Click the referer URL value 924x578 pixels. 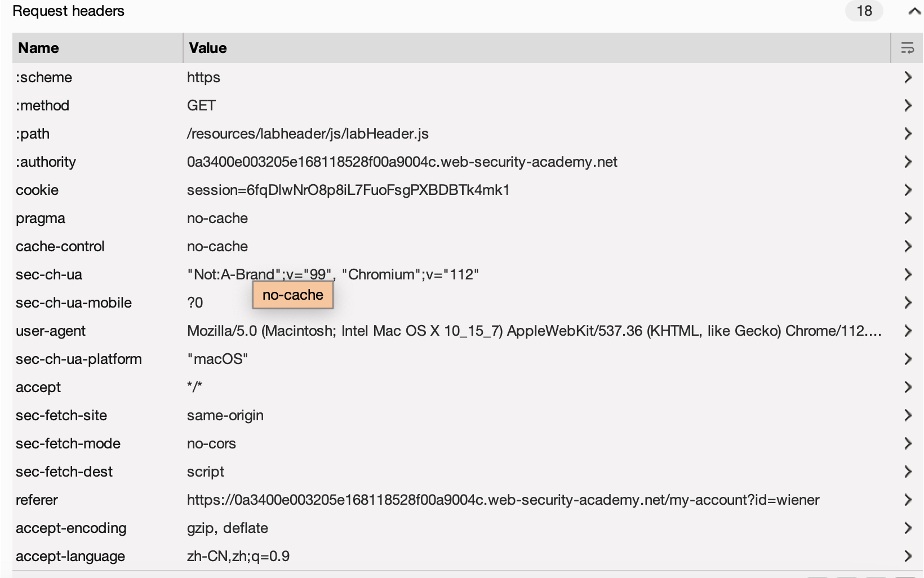coord(503,500)
